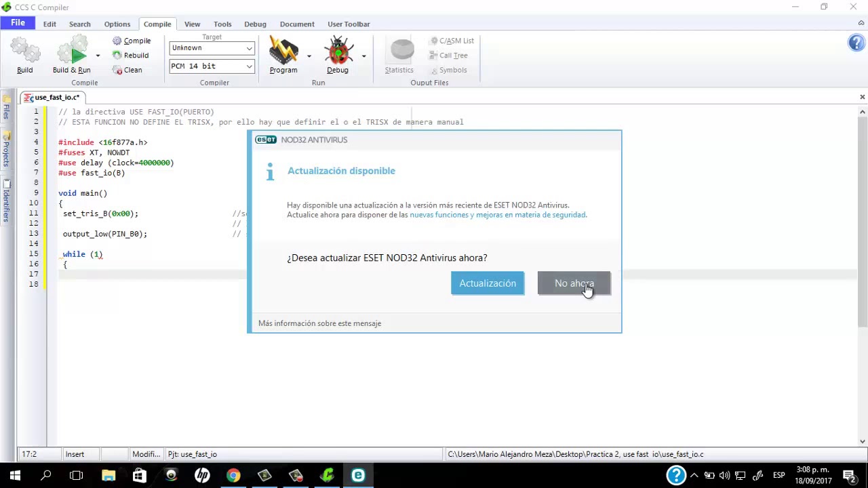Switch to the Edit ribbon tab

coord(50,24)
